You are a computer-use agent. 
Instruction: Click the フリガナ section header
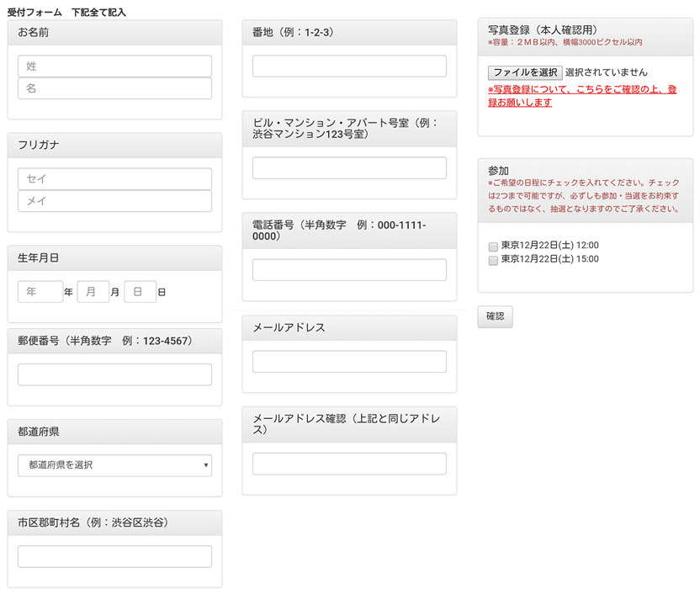tap(114, 145)
